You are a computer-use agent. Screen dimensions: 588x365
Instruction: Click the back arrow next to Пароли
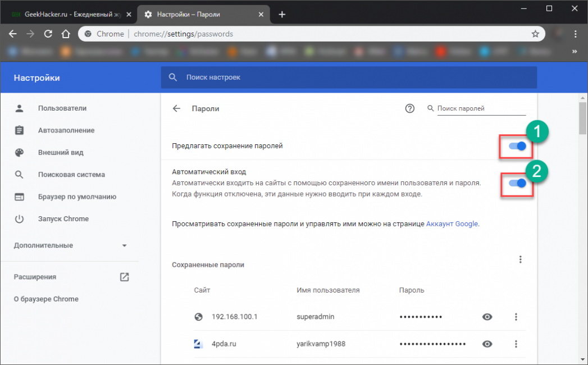click(176, 108)
